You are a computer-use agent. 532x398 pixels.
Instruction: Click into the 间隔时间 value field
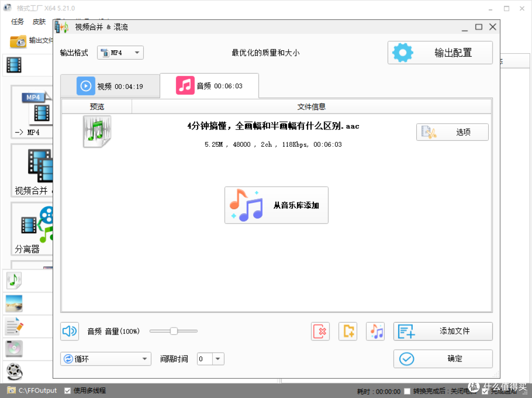[205, 359]
